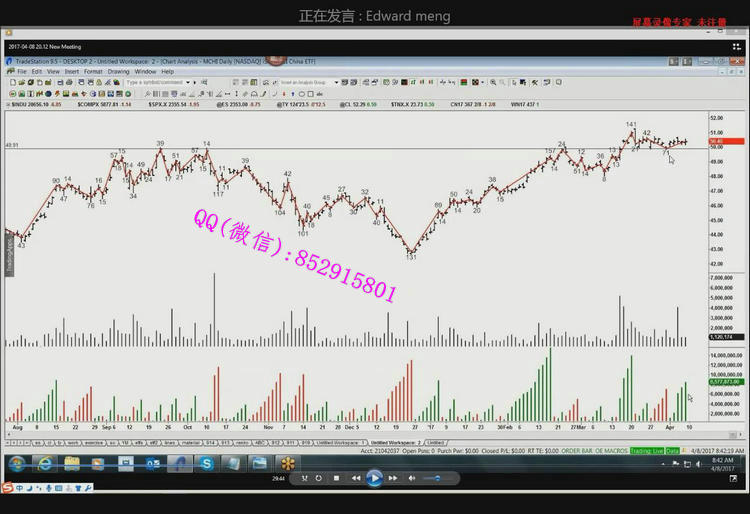Image resolution: width=750 pixels, height=514 pixels.
Task: Switch to the Untitled Workspace: 1 tab
Action: [335, 442]
